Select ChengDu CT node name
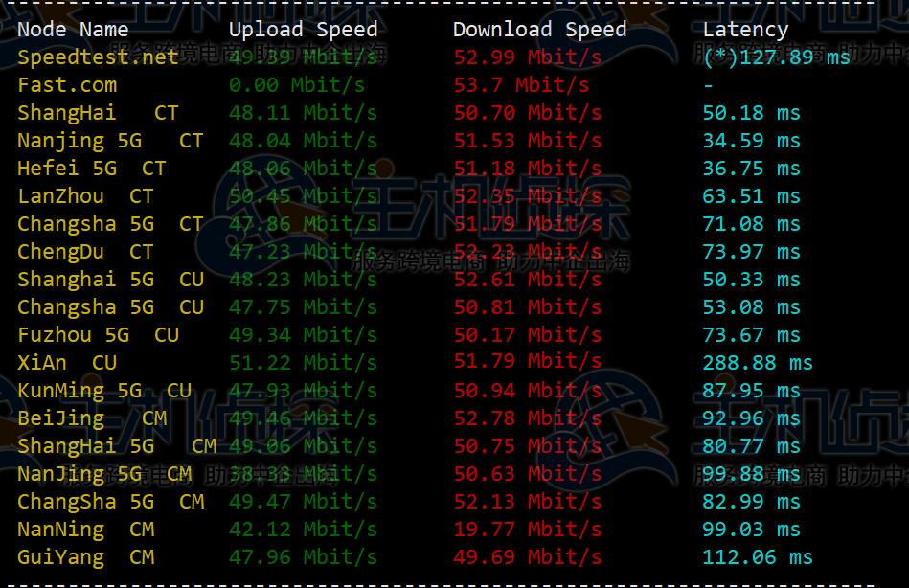Image resolution: width=909 pixels, height=588 pixels. (x=85, y=252)
